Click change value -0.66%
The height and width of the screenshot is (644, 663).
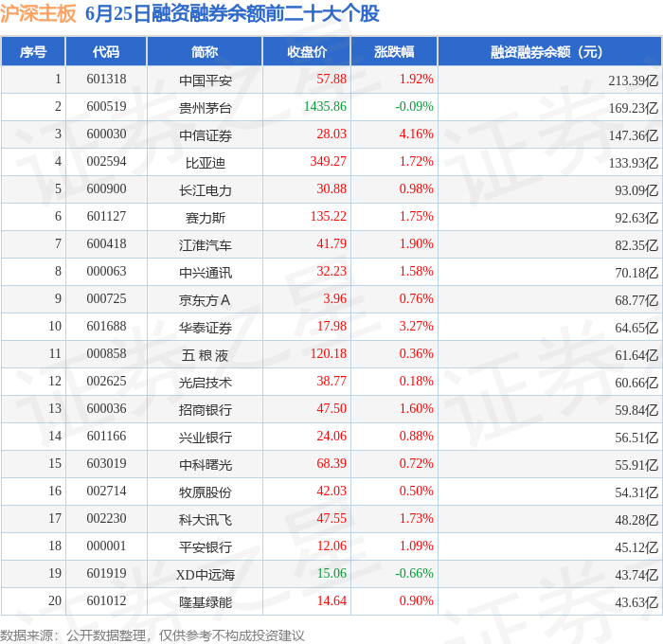[x=415, y=574]
